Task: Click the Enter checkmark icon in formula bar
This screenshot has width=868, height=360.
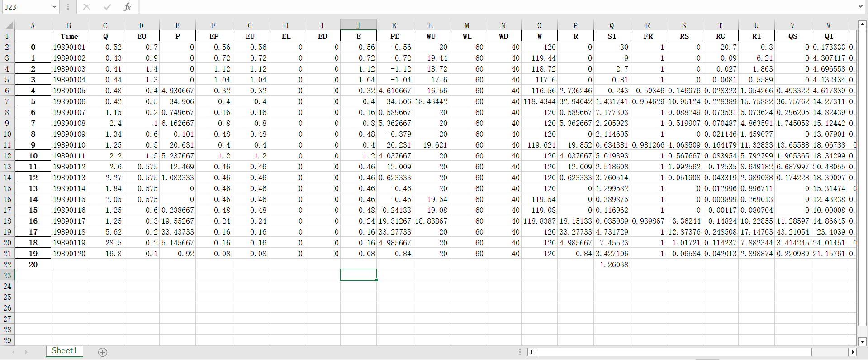Action: [x=107, y=7]
